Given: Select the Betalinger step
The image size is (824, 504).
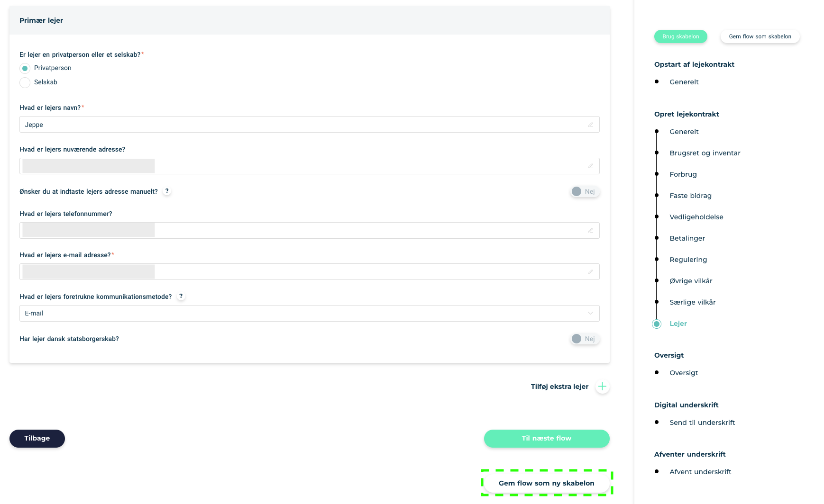Looking at the screenshot, I should (687, 238).
